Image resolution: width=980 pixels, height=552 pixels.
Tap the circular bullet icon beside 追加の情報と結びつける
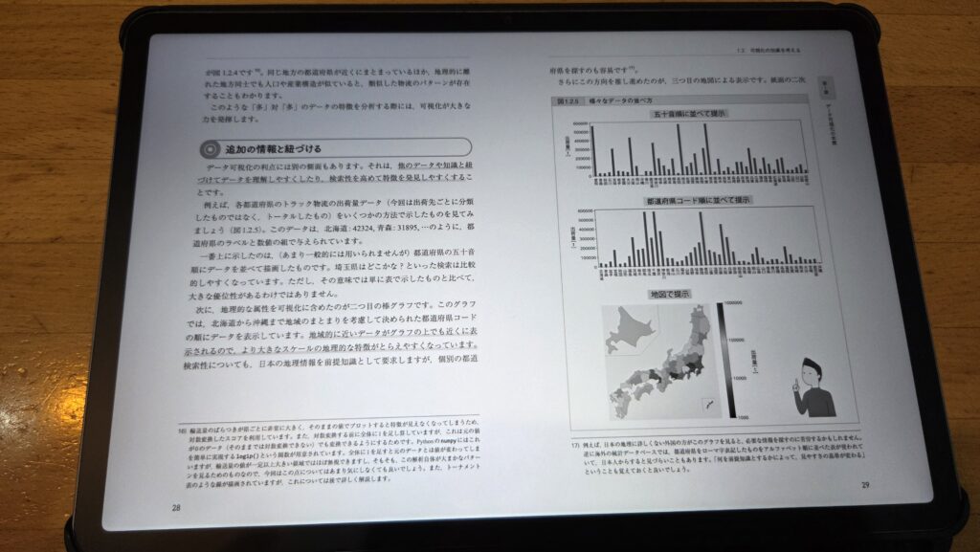209,149
